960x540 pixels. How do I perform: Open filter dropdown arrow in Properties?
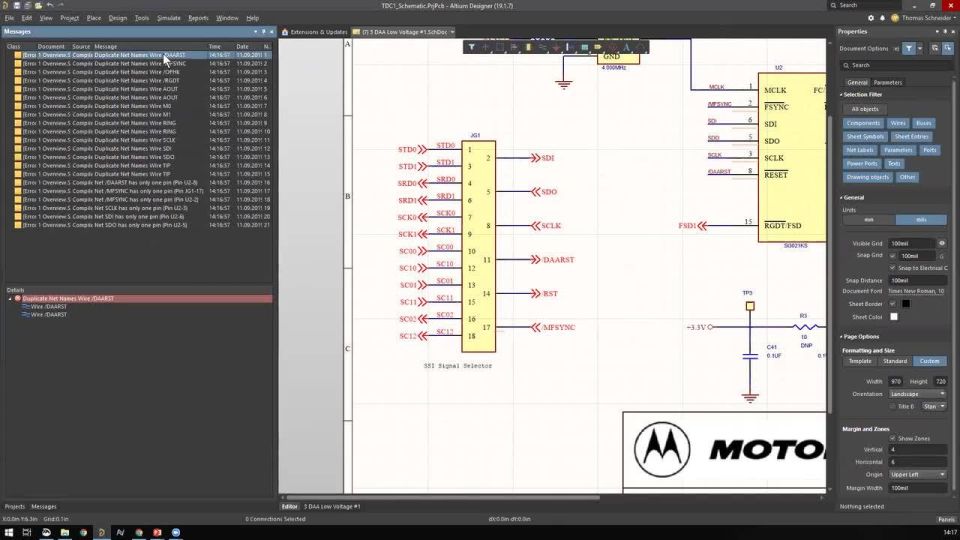pyautogui.click(x=920, y=48)
